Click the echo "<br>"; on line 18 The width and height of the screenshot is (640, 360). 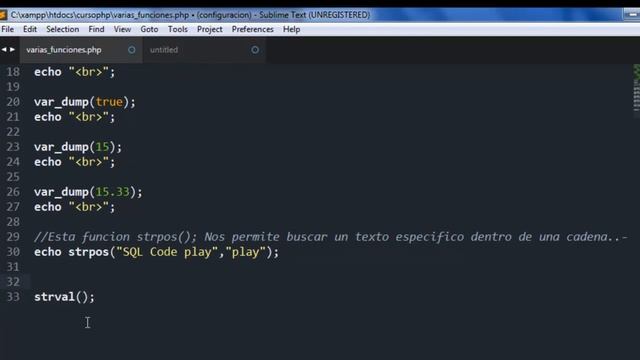[x=74, y=72]
